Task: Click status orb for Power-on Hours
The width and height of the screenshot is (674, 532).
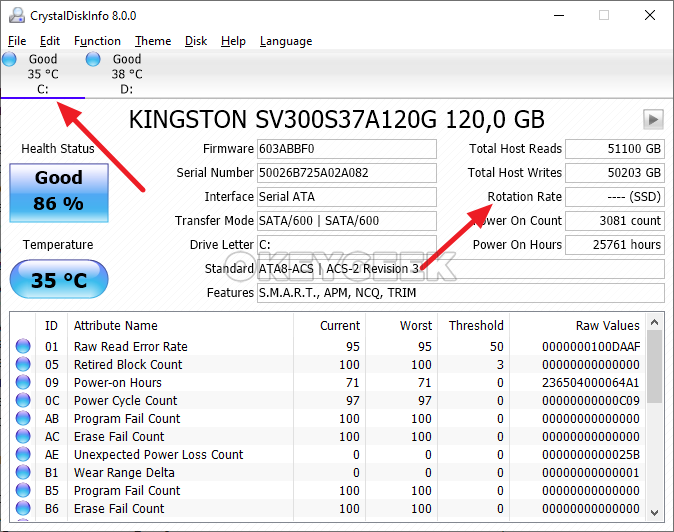Action: (23, 382)
